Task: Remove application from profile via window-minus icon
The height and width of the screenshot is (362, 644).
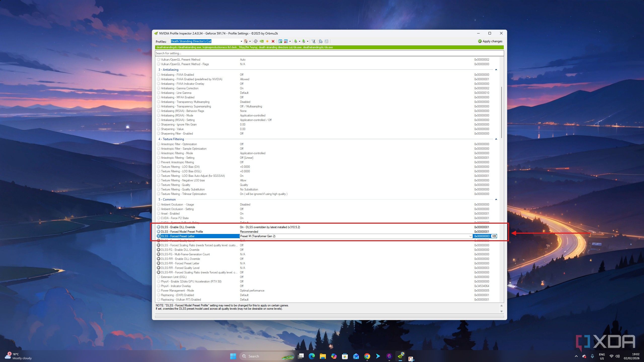Action: pyautogui.click(x=286, y=41)
